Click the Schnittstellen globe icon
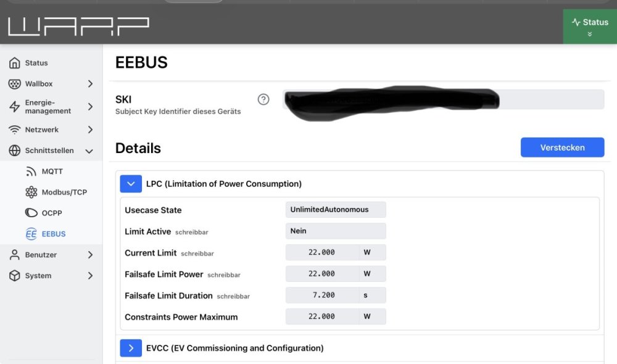This screenshot has height=364, width=617. 15,151
